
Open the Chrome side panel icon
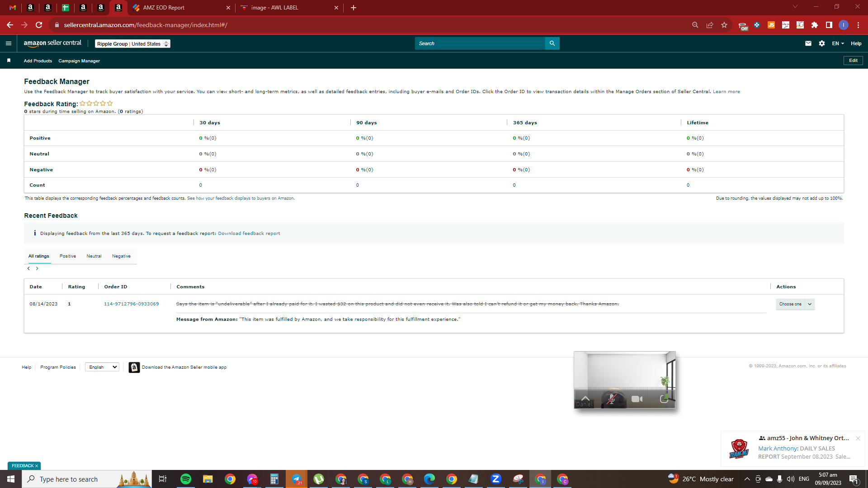tap(829, 25)
